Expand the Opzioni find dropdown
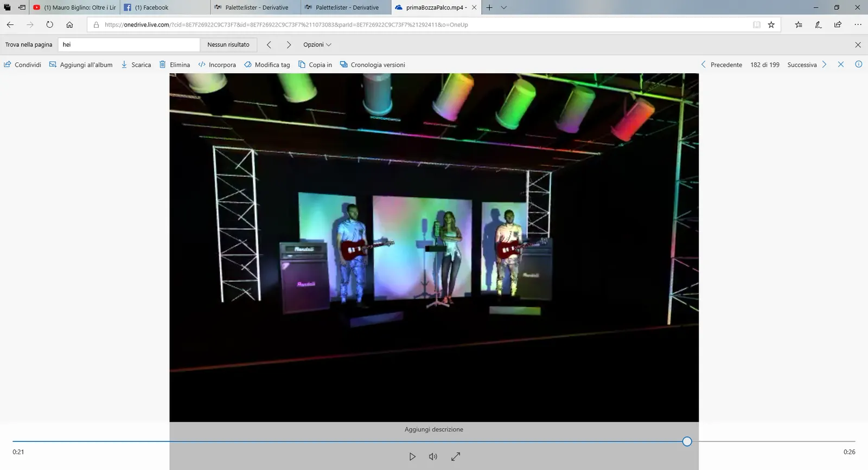 coord(317,44)
